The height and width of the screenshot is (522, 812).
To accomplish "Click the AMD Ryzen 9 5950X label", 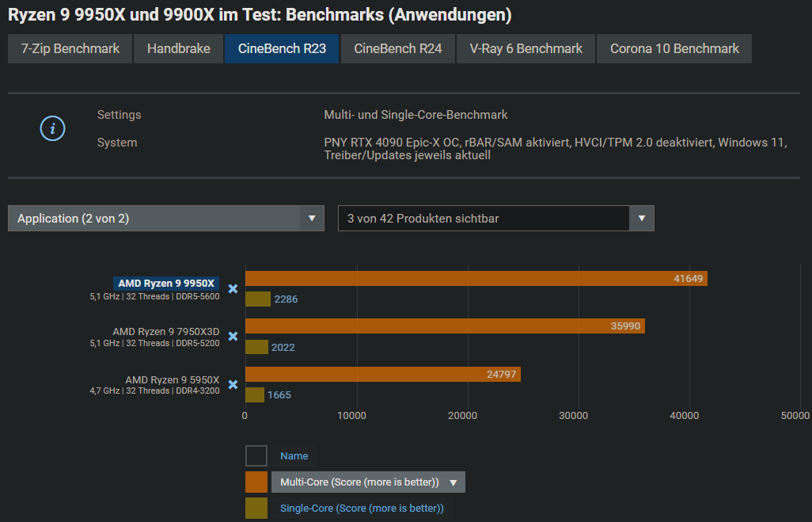I will point(172,379).
